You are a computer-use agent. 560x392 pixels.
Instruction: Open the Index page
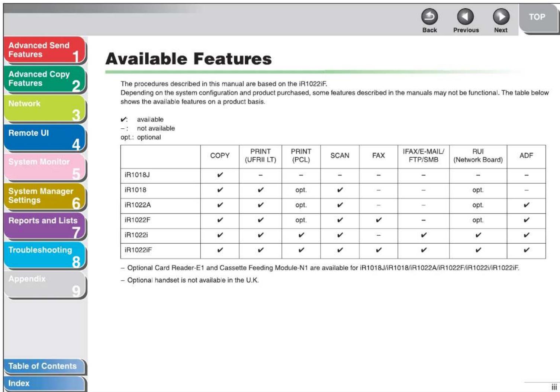(45, 383)
